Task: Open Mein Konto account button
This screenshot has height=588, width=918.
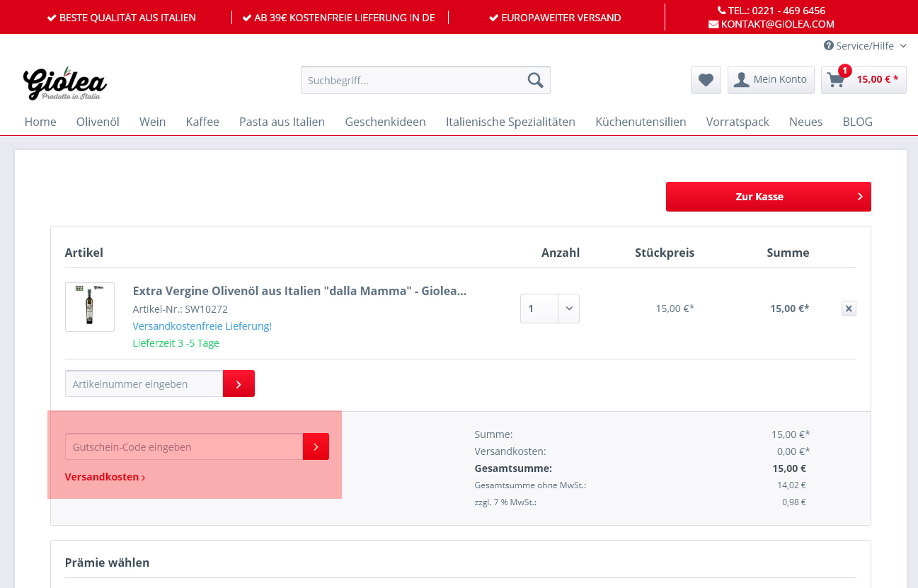Action: [x=771, y=80]
